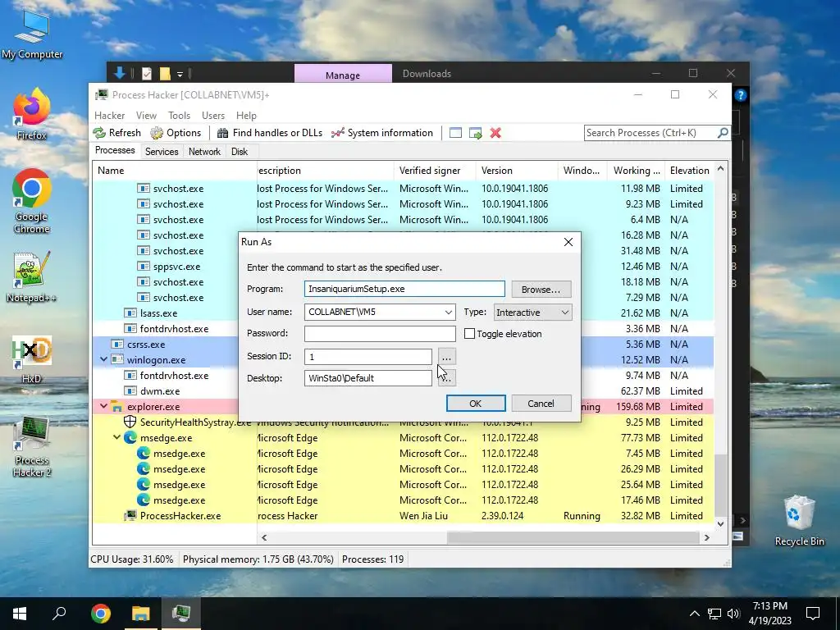Open System information from the toolbar
The height and width of the screenshot is (630, 840).
point(382,133)
